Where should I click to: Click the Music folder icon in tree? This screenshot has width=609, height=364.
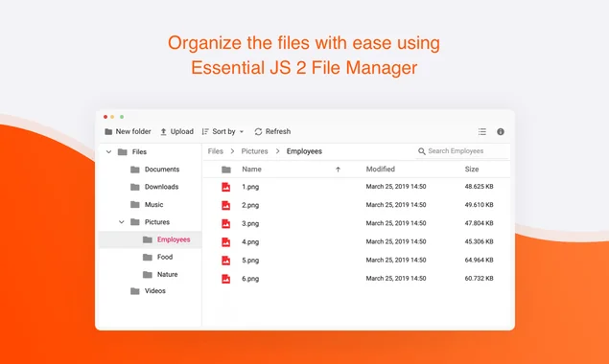(x=135, y=204)
